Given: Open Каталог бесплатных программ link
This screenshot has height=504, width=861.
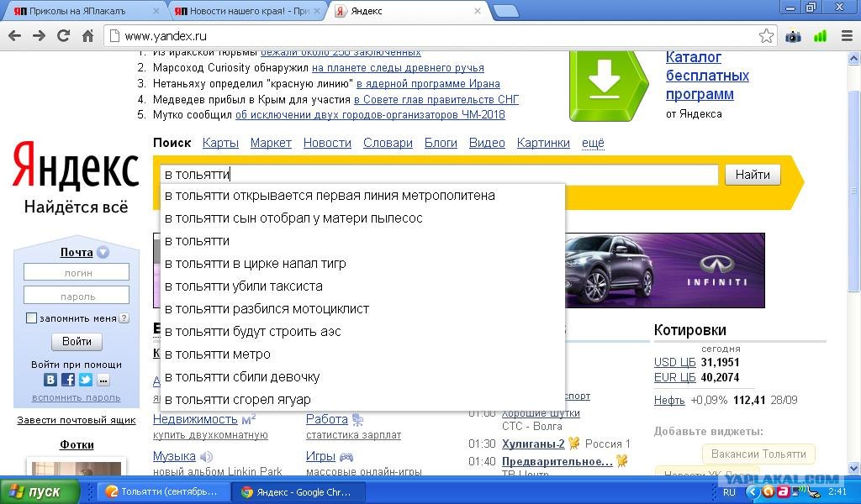Looking at the screenshot, I should 707,76.
